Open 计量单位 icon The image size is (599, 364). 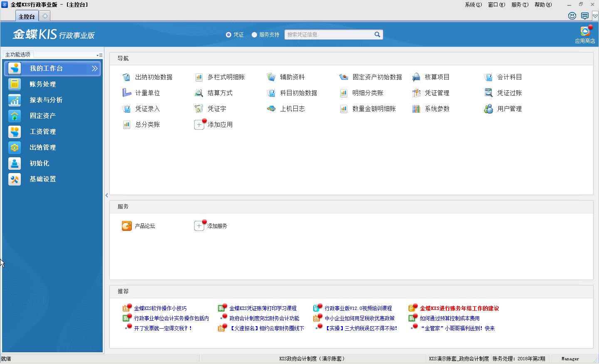(x=126, y=93)
